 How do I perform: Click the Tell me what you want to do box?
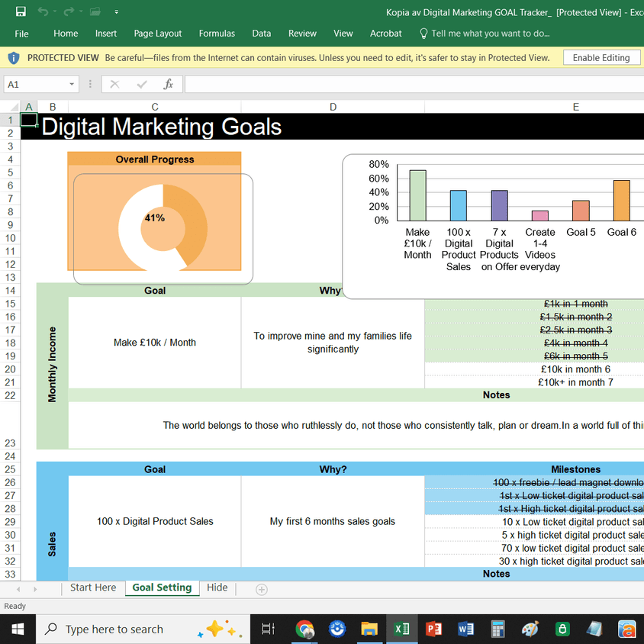485,34
